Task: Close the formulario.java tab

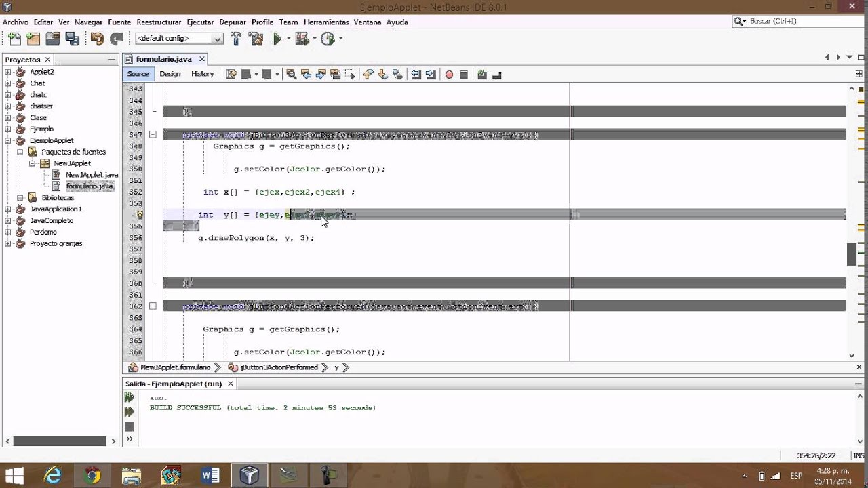Action: pos(202,59)
